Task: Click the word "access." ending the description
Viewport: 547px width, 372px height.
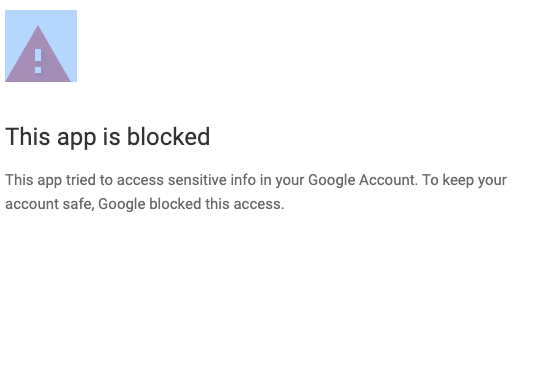Action: 259,204
